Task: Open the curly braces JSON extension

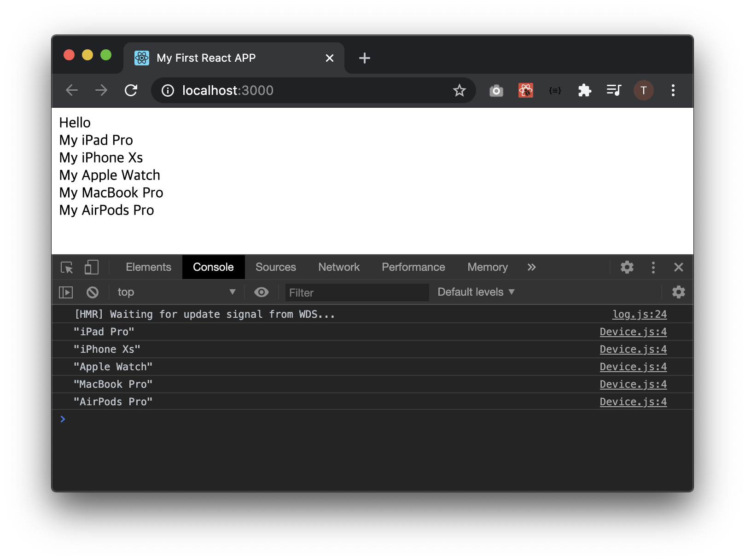Action: click(x=555, y=91)
